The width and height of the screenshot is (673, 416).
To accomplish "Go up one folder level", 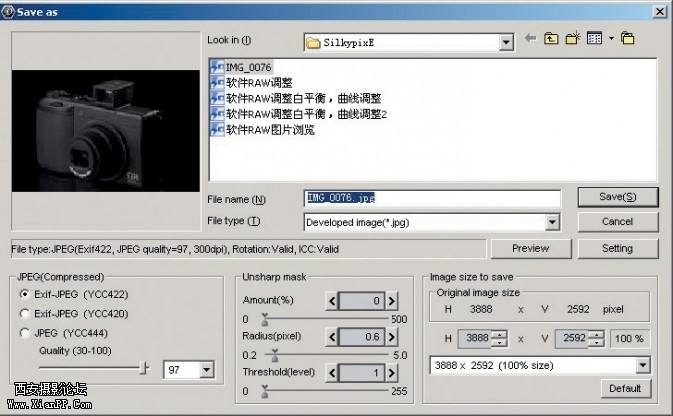I will pos(551,40).
